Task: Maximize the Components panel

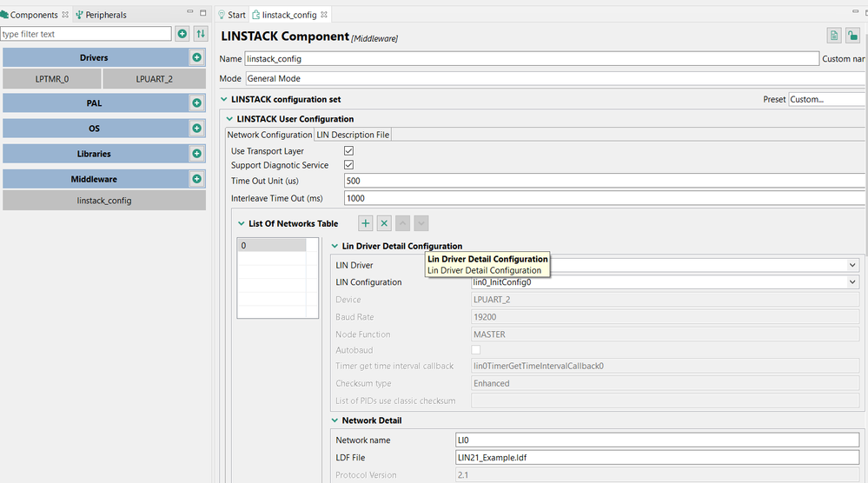Action: pos(202,12)
